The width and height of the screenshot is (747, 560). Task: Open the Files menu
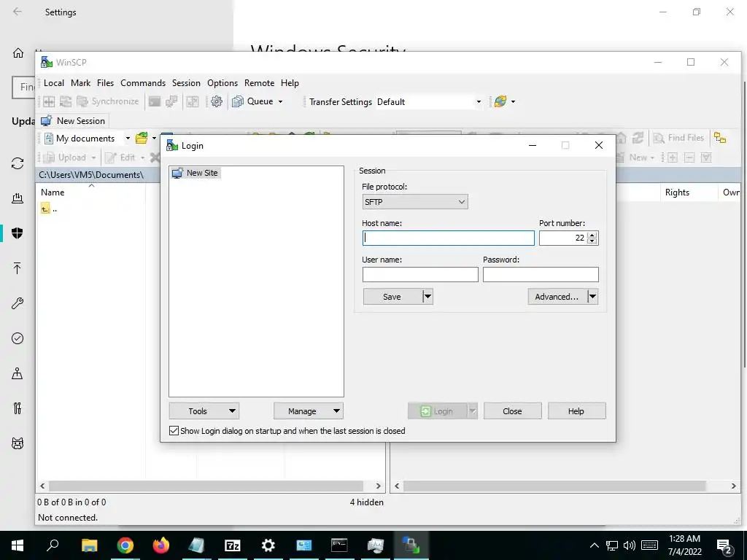(x=105, y=83)
